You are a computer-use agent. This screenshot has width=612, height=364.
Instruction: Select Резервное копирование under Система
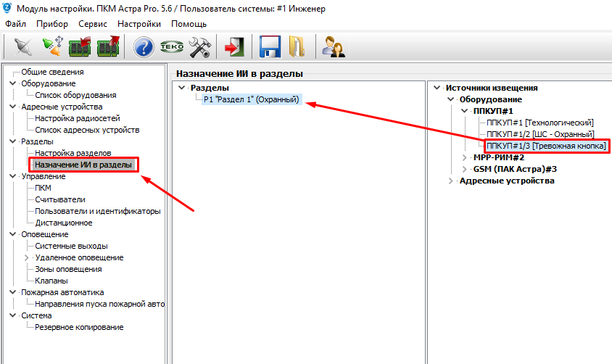pos(79,327)
